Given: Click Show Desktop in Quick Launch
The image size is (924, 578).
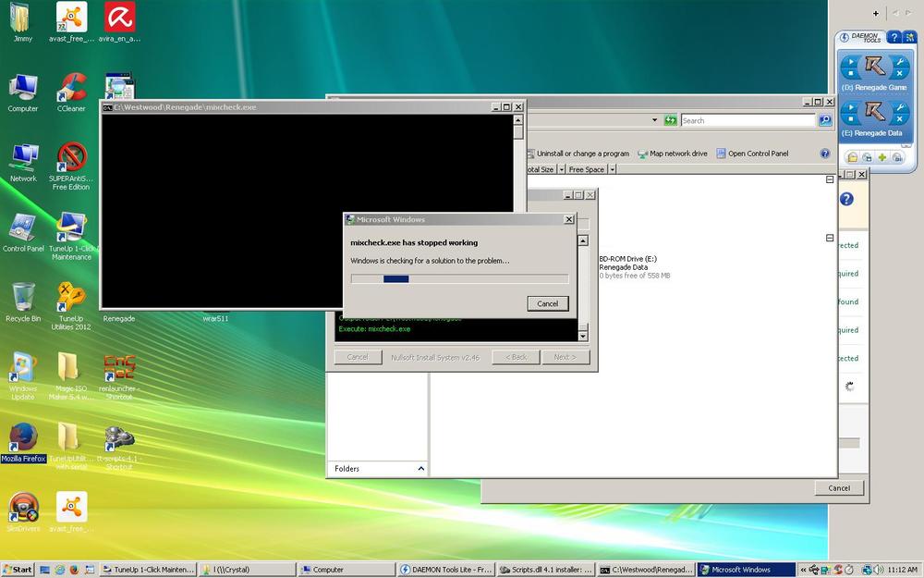Looking at the screenshot, I should click(x=44, y=570).
